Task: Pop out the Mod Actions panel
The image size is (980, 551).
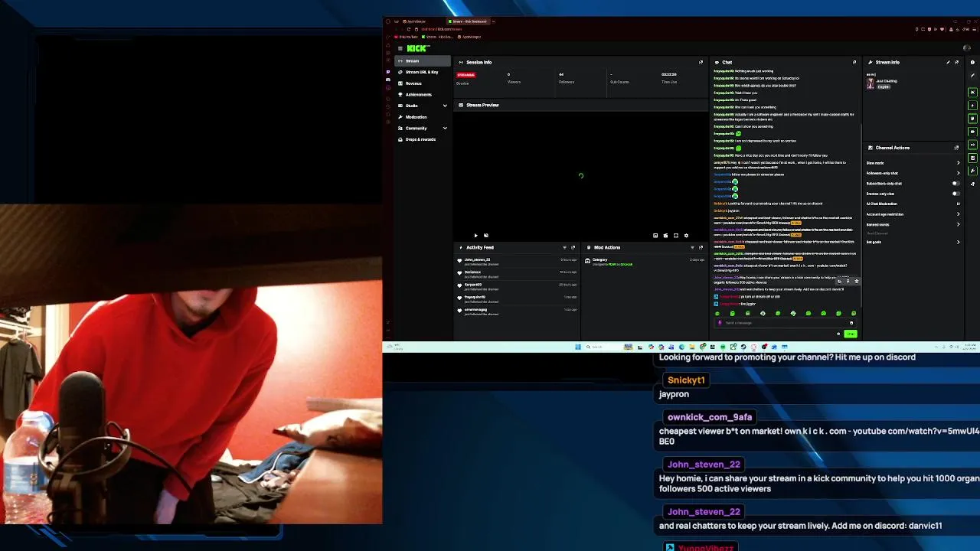Action: pyautogui.click(x=701, y=247)
